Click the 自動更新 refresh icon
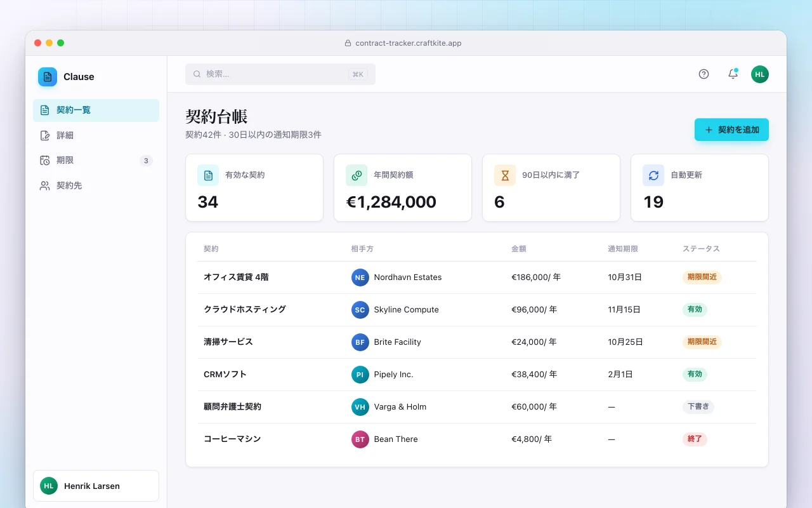This screenshot has height=508, width=812. tap(653, 175)
